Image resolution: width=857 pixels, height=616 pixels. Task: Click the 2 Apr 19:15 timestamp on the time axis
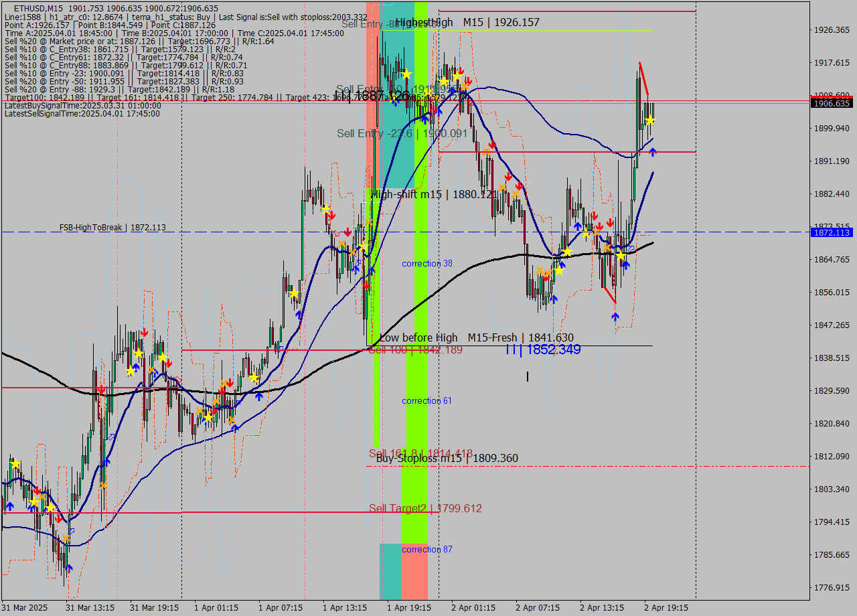[x=665, y=608]
